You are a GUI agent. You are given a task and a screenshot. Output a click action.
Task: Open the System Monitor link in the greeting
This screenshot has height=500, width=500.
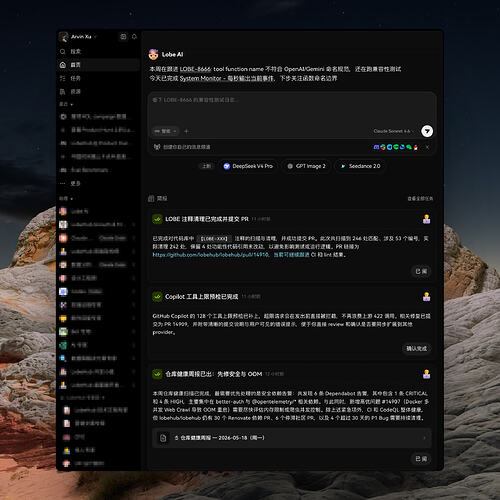[227, 78]
